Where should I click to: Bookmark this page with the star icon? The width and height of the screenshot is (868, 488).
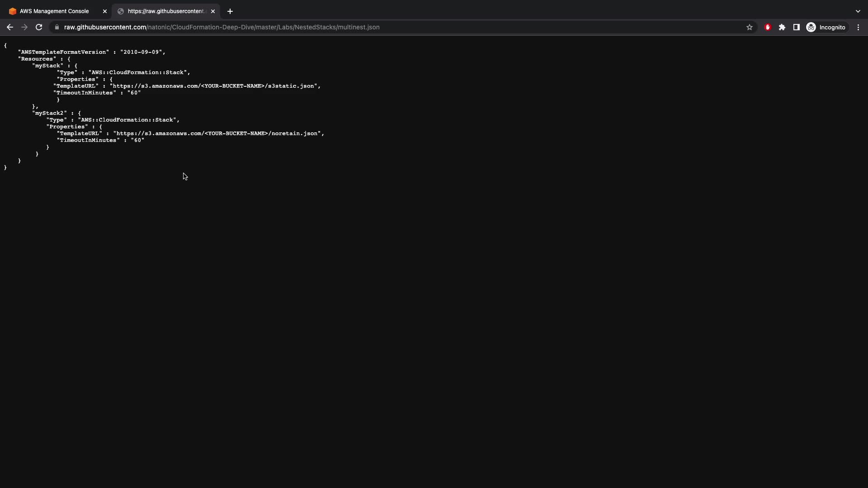(x=750, y=27)
